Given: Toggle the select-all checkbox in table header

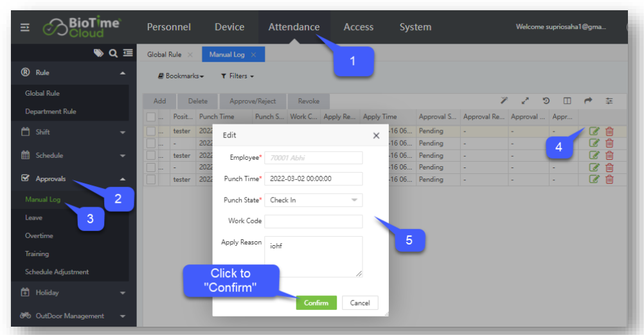Looking at the screenshot, I should pos(150,117).
